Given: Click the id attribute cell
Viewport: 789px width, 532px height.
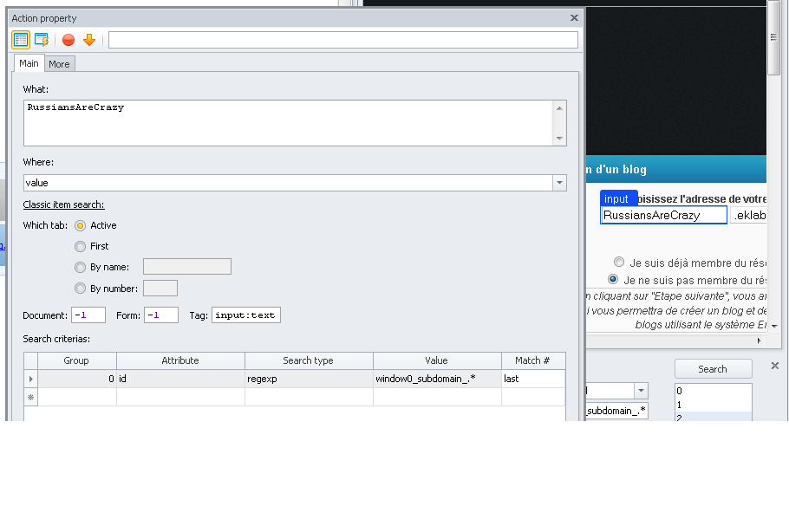Looking at the screenshot, I should 180,379.
